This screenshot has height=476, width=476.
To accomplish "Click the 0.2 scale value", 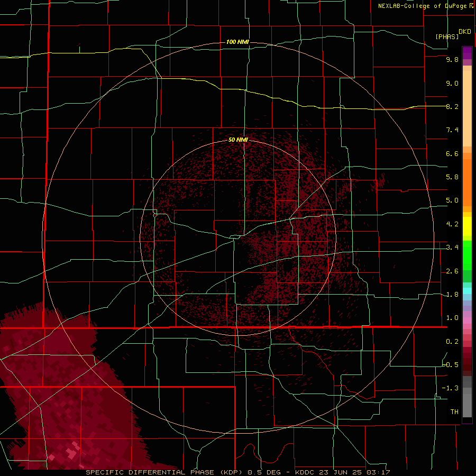I will (452, 342).
